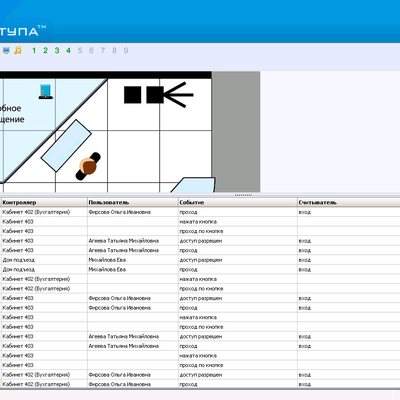Click the person figure on floor plan
The image size is (400, 400).
[88, 166]
